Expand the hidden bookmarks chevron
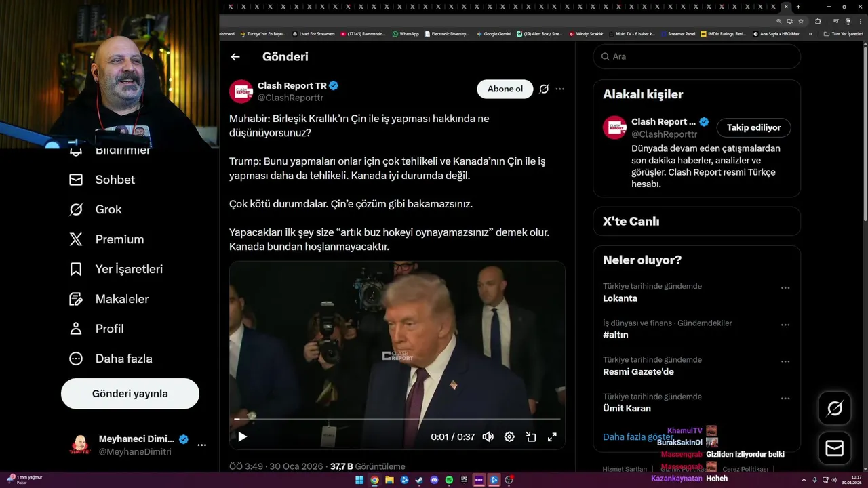This screenshot has width=868, height=488. click(810, 33)
